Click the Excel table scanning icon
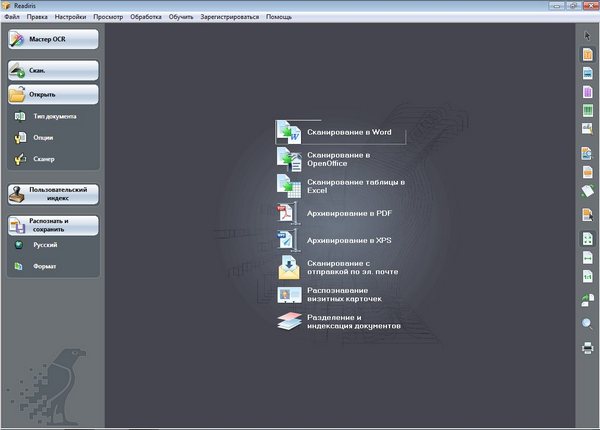 [288, 186]
